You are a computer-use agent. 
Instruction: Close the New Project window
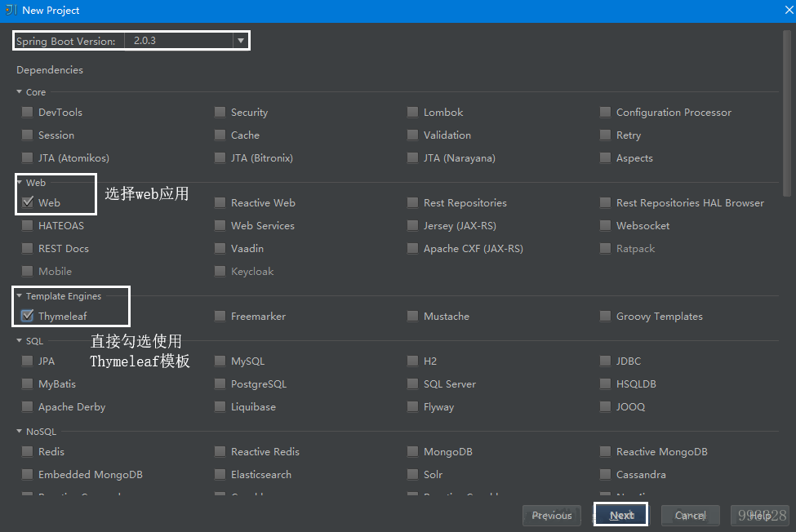pyautogui.click(x=789, y=10)
